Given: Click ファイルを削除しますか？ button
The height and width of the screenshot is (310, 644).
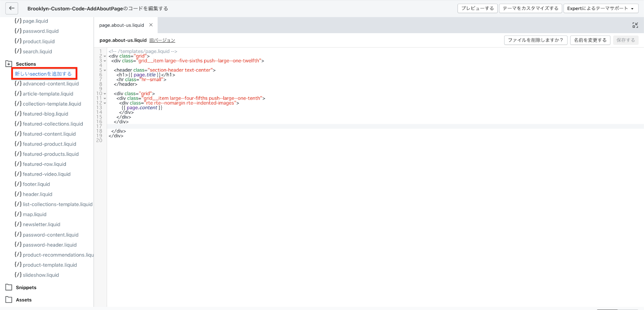Looking at the screenshot, I should 535,40.
